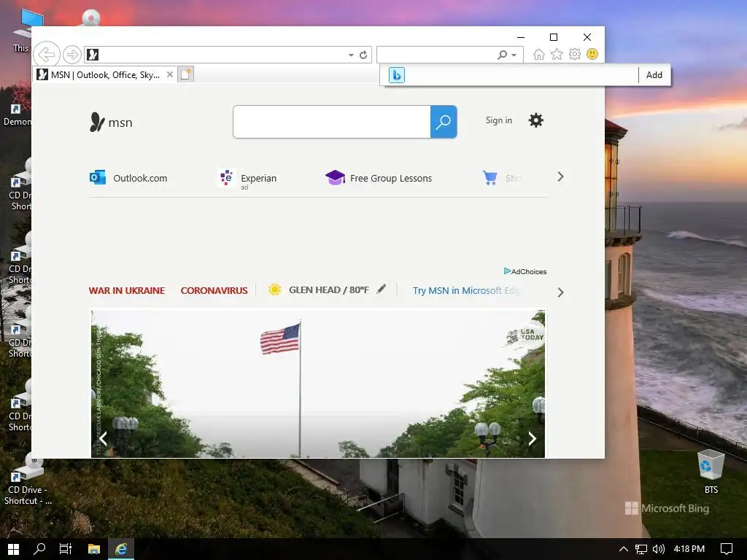Open MSN settings with the gear icon
Image resolution: width=747 pixels, height=560 pixels.
click(536, 120)
